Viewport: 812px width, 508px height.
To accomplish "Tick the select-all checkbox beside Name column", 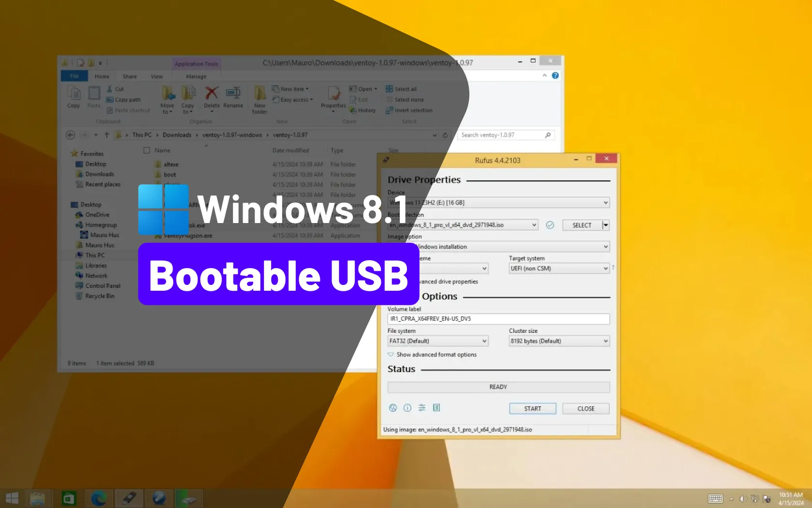I will (147, 150).
